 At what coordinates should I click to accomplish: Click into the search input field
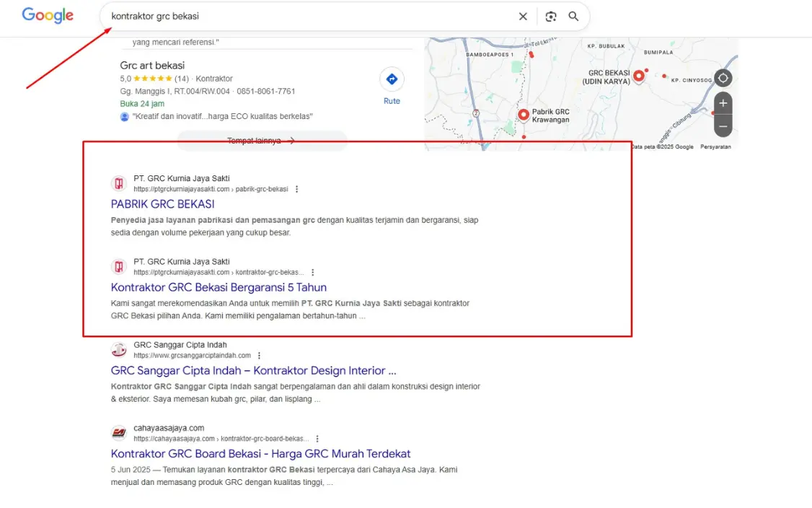click(310, 17)
